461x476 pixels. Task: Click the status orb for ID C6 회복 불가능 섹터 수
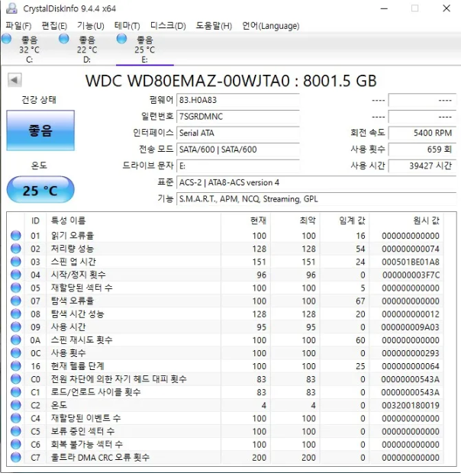click(16, 444)
